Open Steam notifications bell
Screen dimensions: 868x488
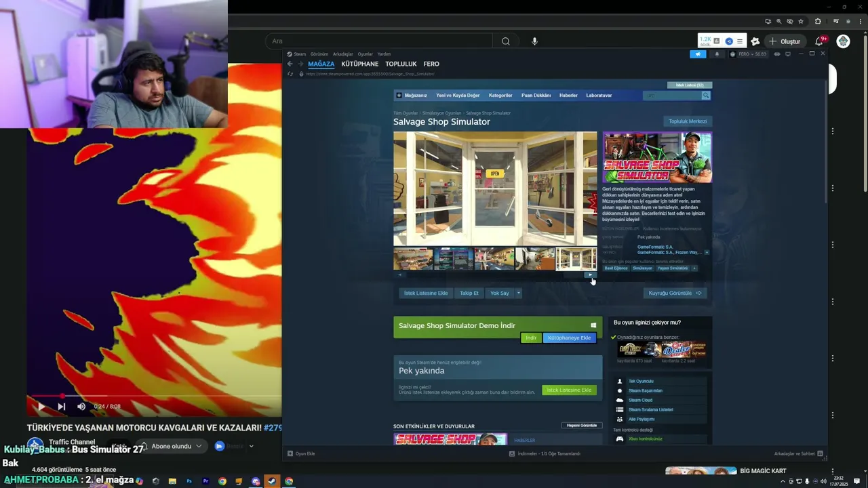[x=717, y=54]
